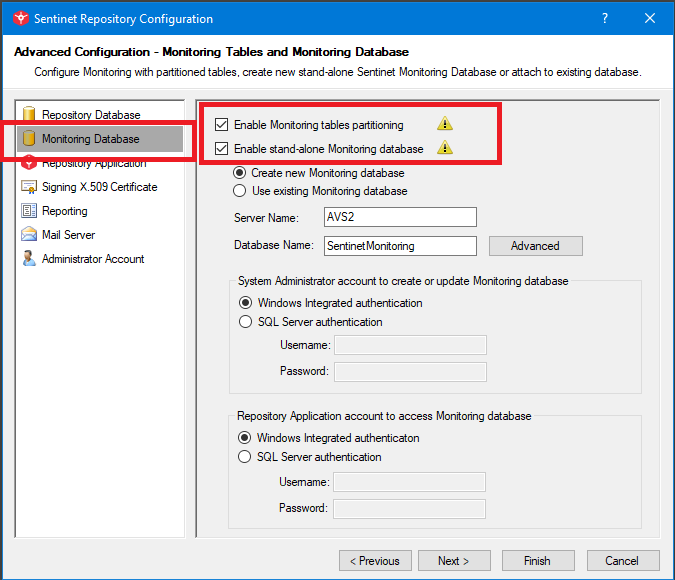
Task: Click the Signing X.509 Certificate icon
Action: pyautogui.click(x=29, y=187)
